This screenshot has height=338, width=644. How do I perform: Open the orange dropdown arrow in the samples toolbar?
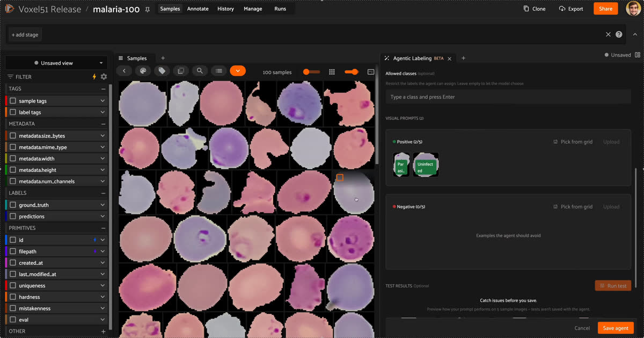pyautogui.click(x=238, y=71)
